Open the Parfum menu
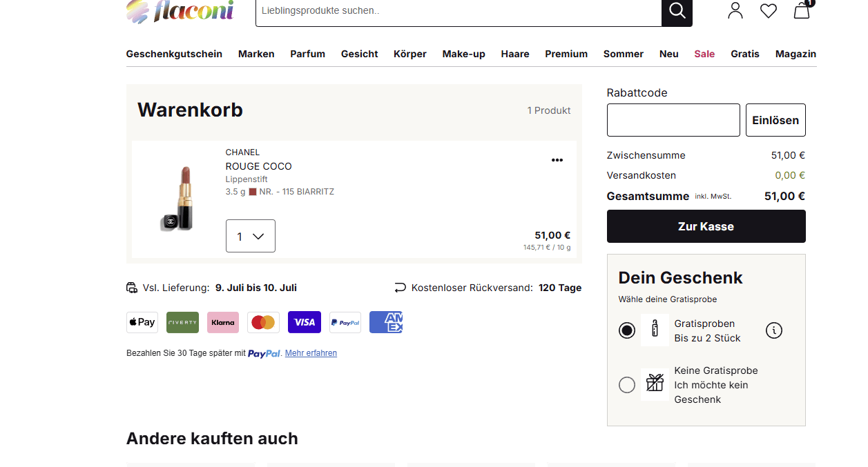 [307, 54]
